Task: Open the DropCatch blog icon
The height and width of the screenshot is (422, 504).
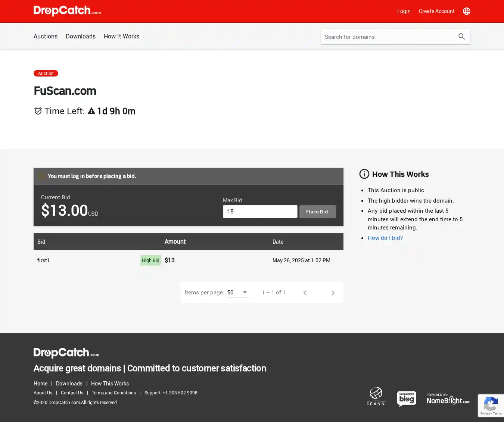Action: click(407, 398)
